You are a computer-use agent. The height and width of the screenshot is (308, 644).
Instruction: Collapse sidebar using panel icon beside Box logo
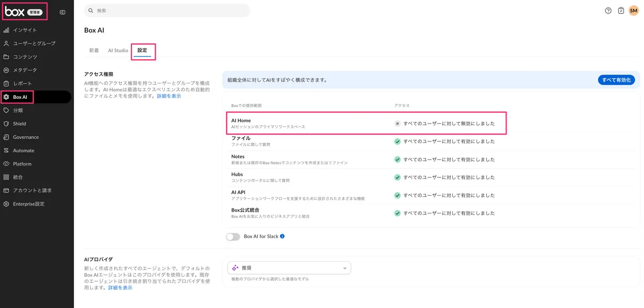pyautogui.click(x=62, y=12)
